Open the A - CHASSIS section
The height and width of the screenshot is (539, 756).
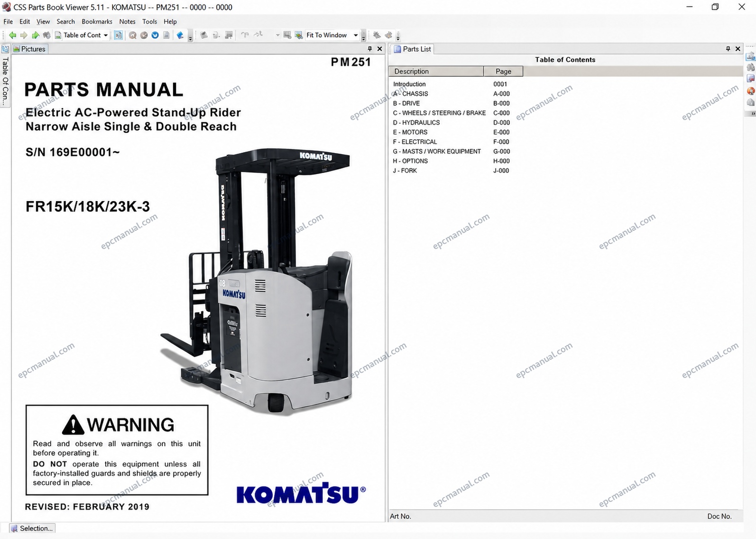pos(410,94)
